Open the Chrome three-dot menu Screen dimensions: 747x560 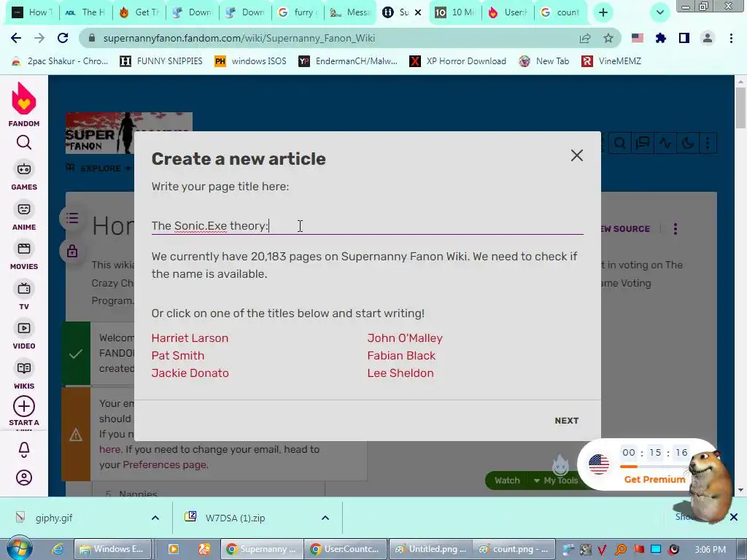pyautogui.click(x=731, y=38)
